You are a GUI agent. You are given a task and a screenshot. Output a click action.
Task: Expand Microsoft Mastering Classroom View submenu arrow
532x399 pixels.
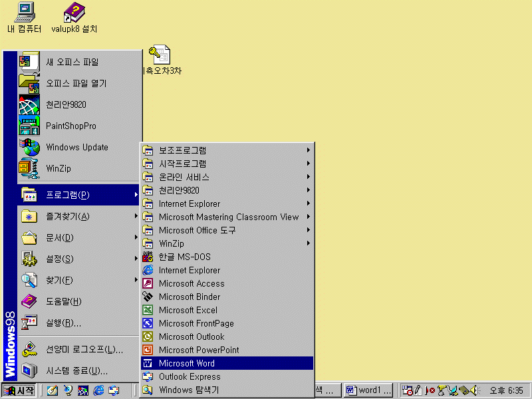tap(308, 217)
